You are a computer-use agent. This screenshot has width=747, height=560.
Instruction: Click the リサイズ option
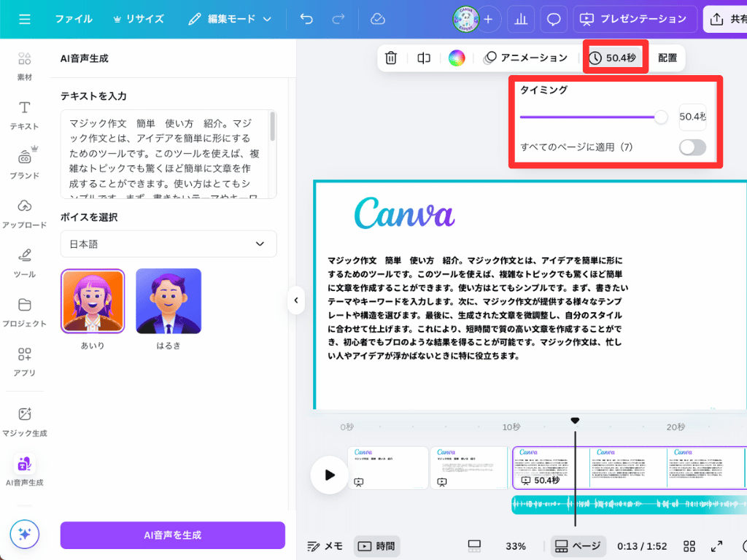pyautogui.click(x=139, y=19)
